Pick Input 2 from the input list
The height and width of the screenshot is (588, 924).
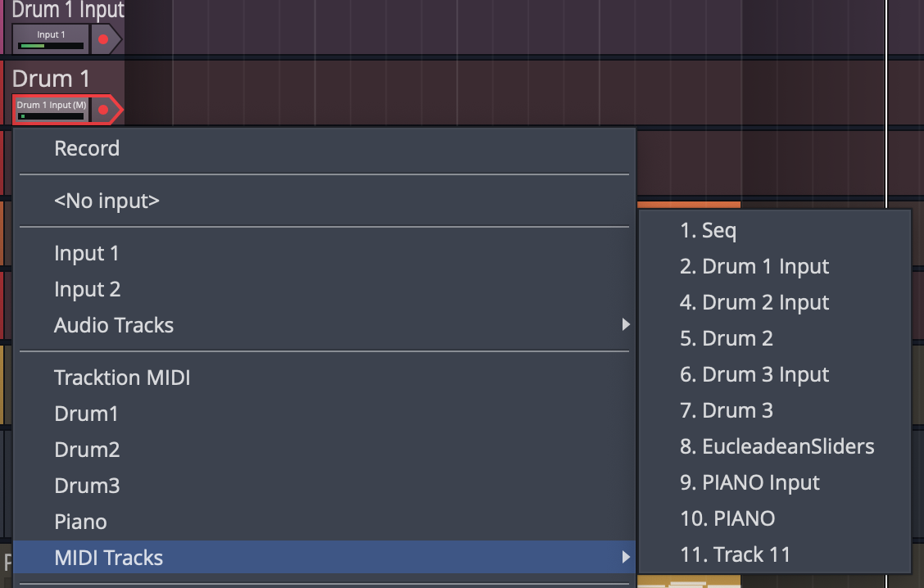87,289
